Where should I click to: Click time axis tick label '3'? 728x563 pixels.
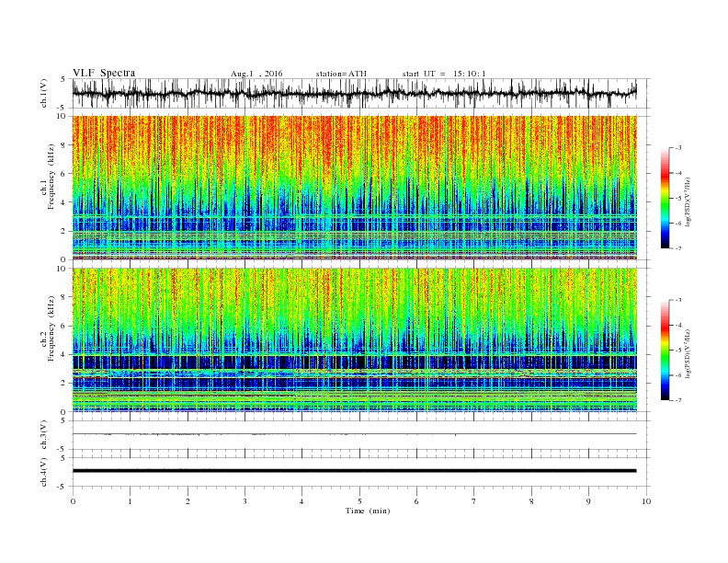pyautogui.click(x=245, y=501)
